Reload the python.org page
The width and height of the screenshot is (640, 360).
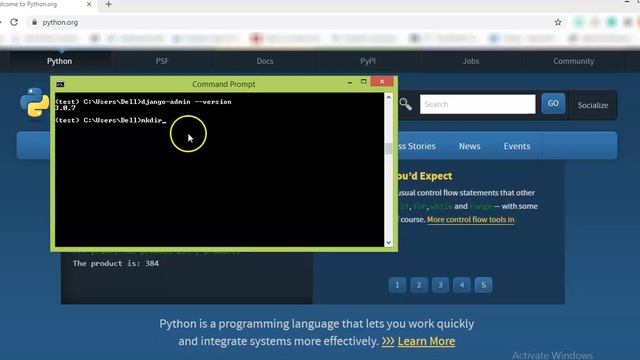point(14,22)
